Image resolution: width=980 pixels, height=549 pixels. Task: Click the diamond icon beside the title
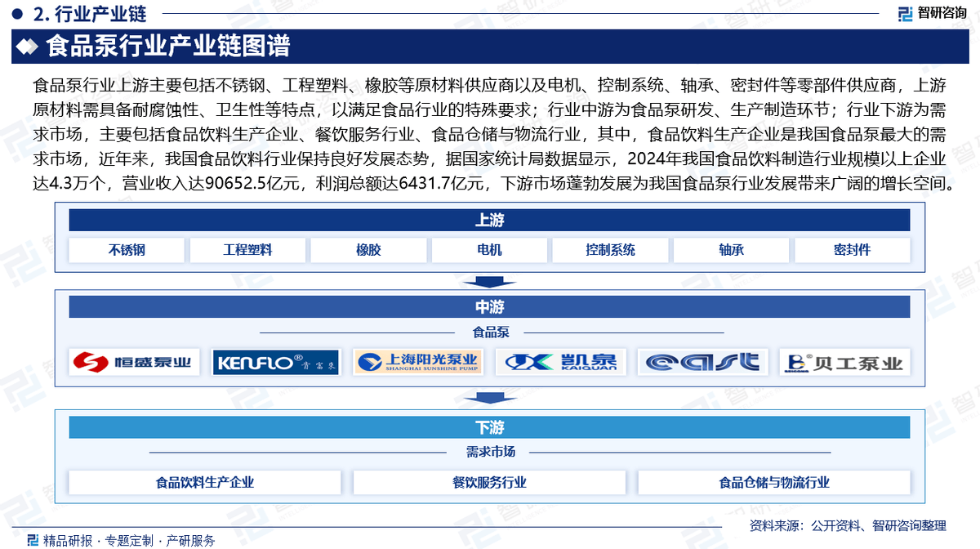(28, 47)
